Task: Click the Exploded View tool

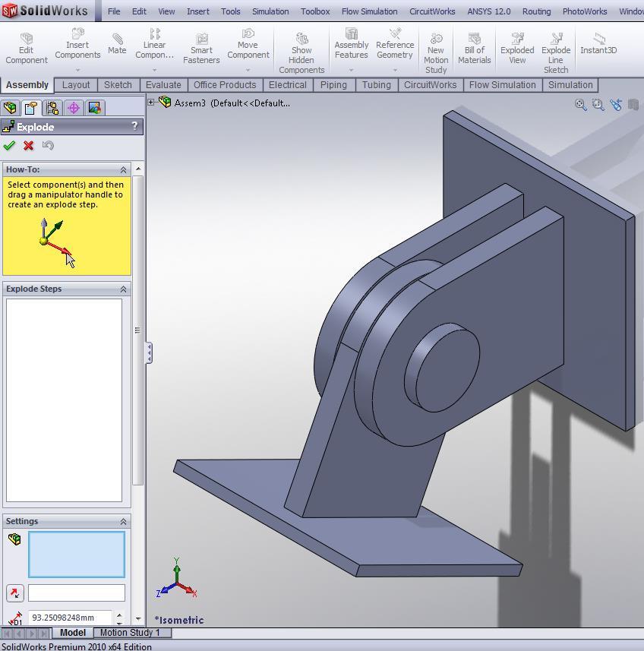Action: [517, 49]
